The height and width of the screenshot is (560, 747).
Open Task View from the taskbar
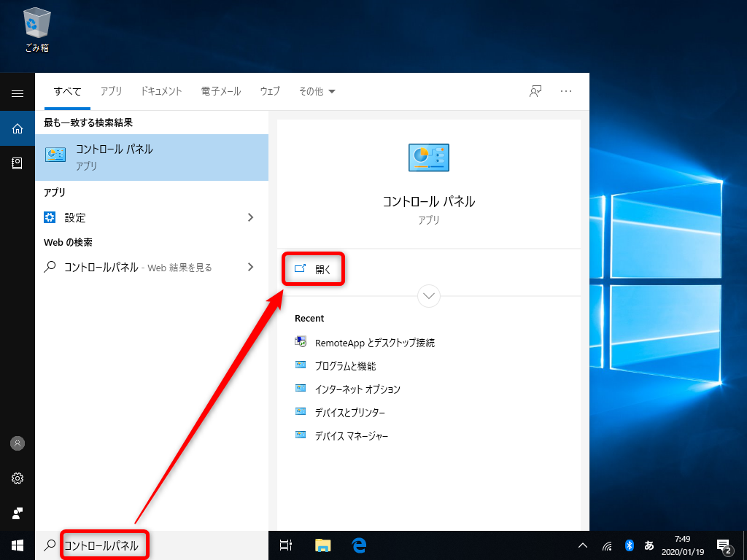tap(285, 545)
